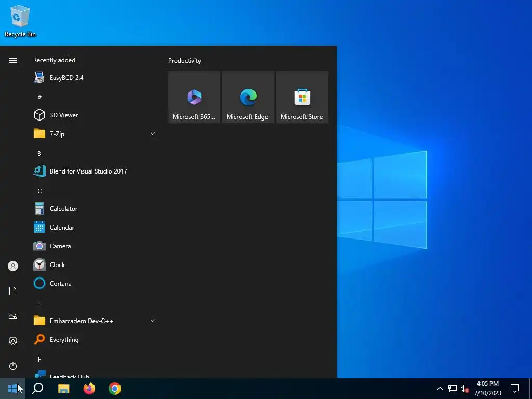The width and height of the screenshot is (532, 399).
Task: Click the Productivity group title
Action: [x=184, y=61]
